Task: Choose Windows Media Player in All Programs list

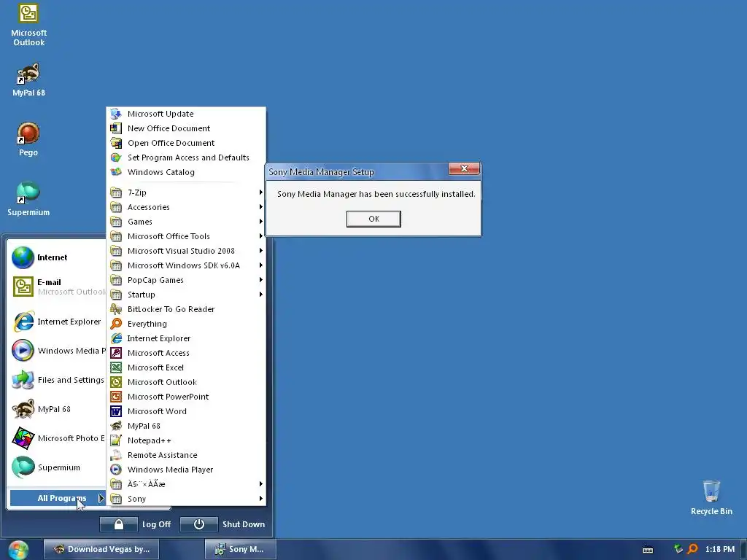Action: coord(186,470)
